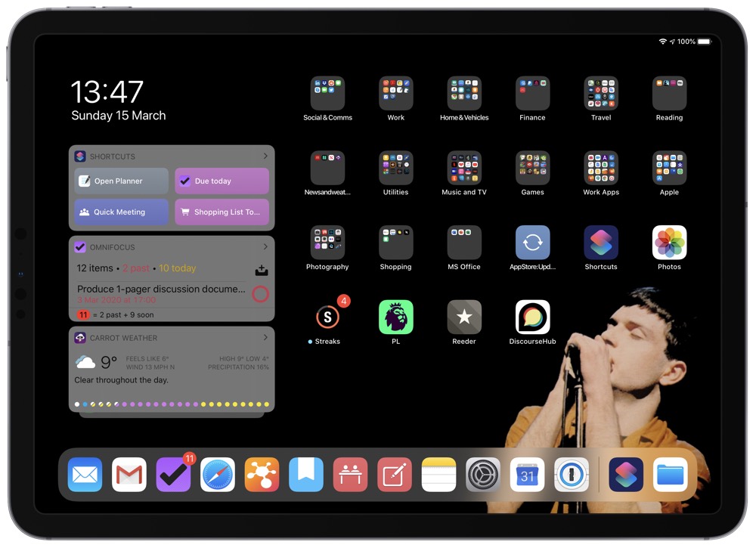The height and width of the screenshot is (548, 756).
Task: Run the Due today shortcut
Action: [222, 181]
